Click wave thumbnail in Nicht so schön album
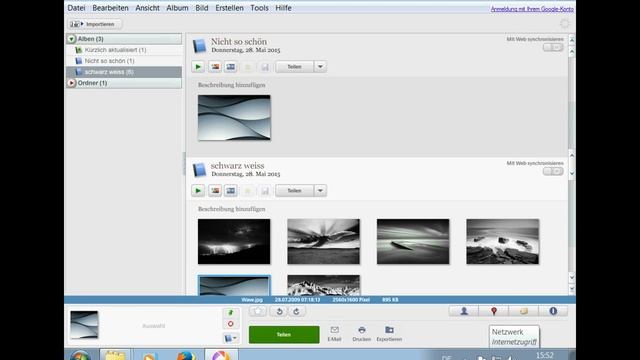Viewport: 640px width, 360px height. [234, 118]
